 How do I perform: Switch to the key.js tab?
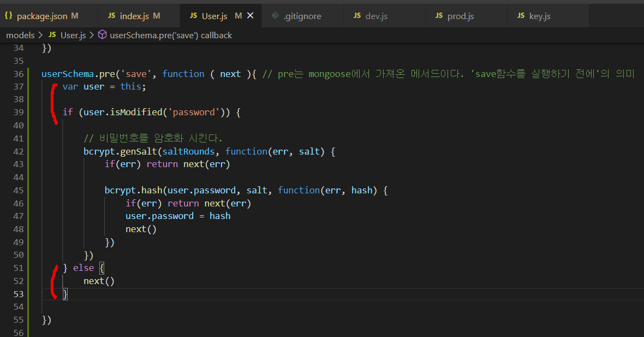[x=539, y=16]
